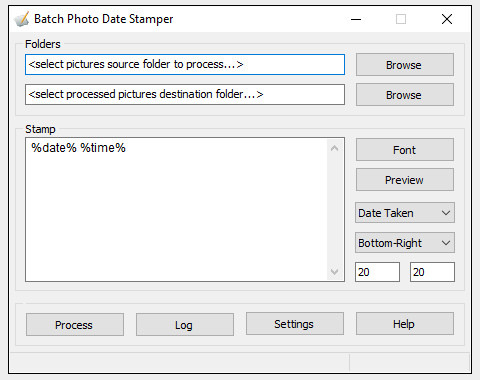Show the stamp Preview
The height and width of the screenshot is (380, 480).
(405, 180)
